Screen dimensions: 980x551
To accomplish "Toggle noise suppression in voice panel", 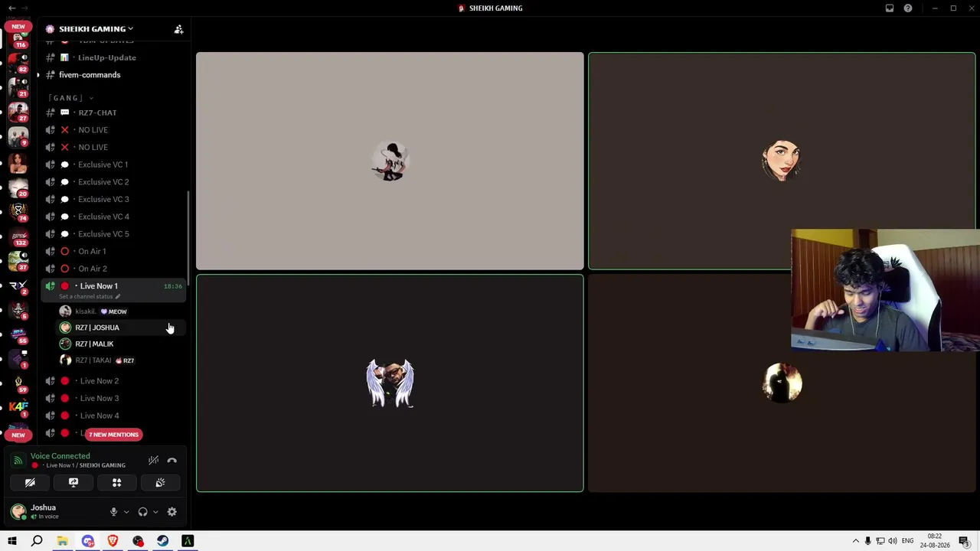I will [153, 461].
